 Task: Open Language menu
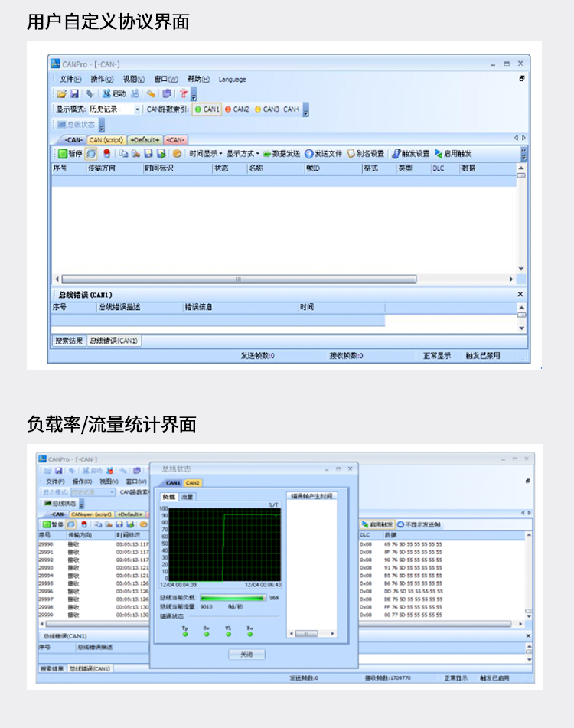click(233, 80)
